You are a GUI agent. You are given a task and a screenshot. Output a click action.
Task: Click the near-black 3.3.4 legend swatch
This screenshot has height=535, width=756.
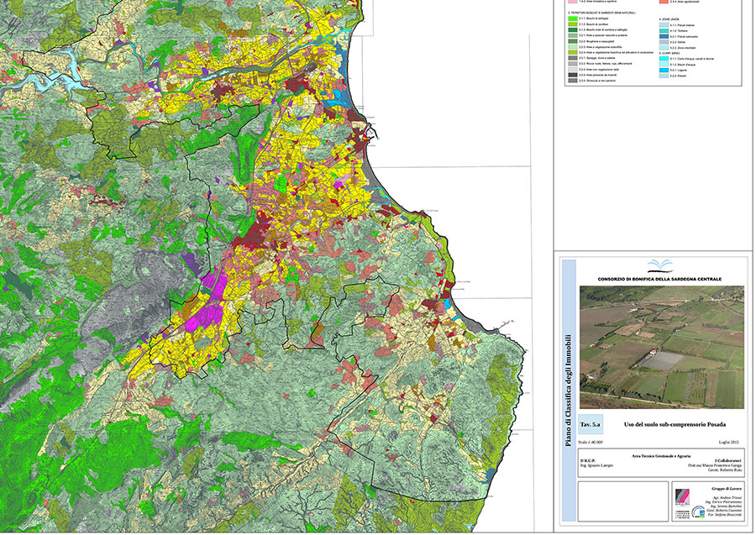572,76
